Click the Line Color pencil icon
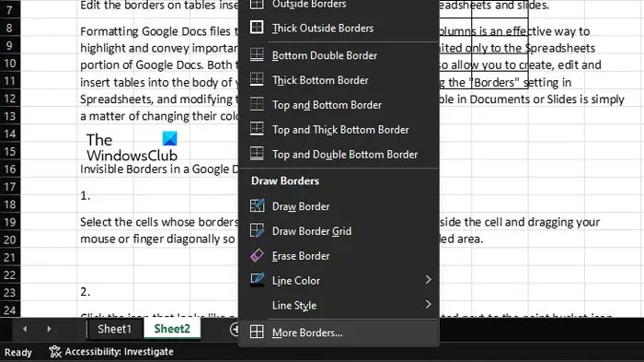 (x=257, y=280)
